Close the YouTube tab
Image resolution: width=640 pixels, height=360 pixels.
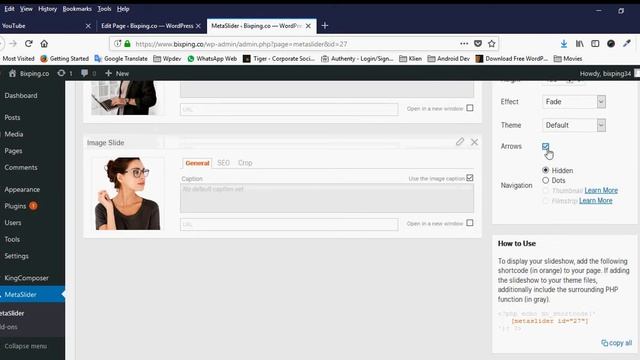88,26
